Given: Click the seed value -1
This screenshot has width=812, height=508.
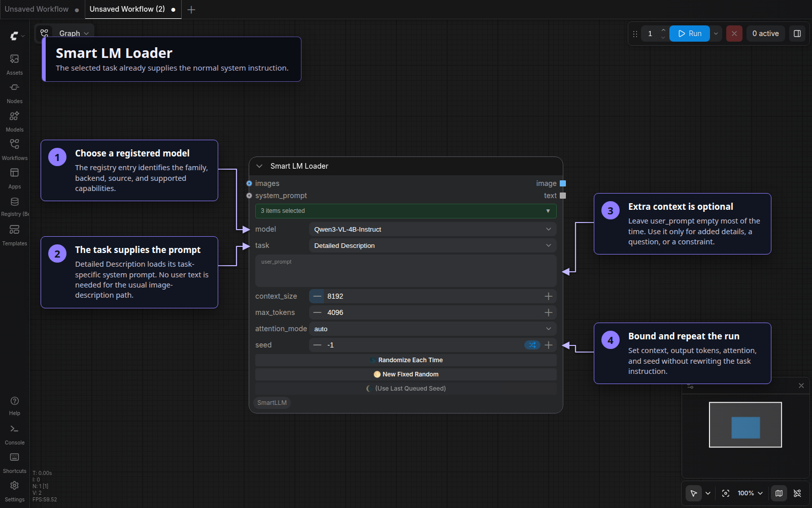Looking at the screenshot, I should tap(330, 345).
